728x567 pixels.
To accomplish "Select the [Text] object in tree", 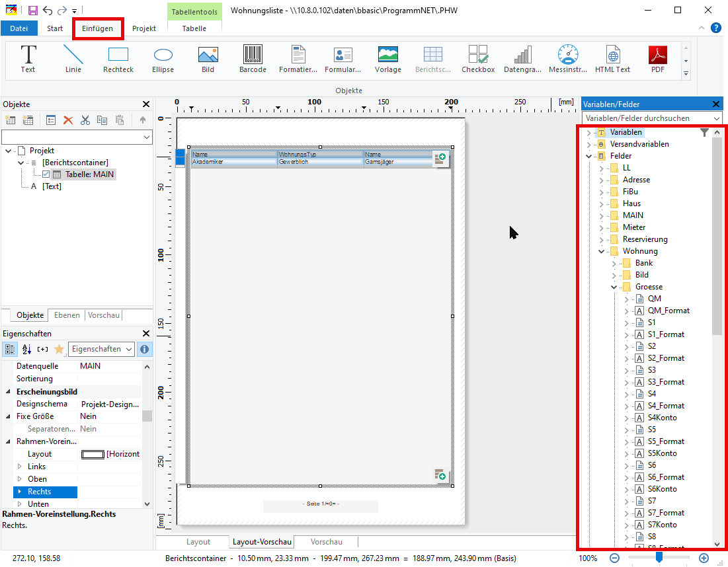I will tap(52, 186).
